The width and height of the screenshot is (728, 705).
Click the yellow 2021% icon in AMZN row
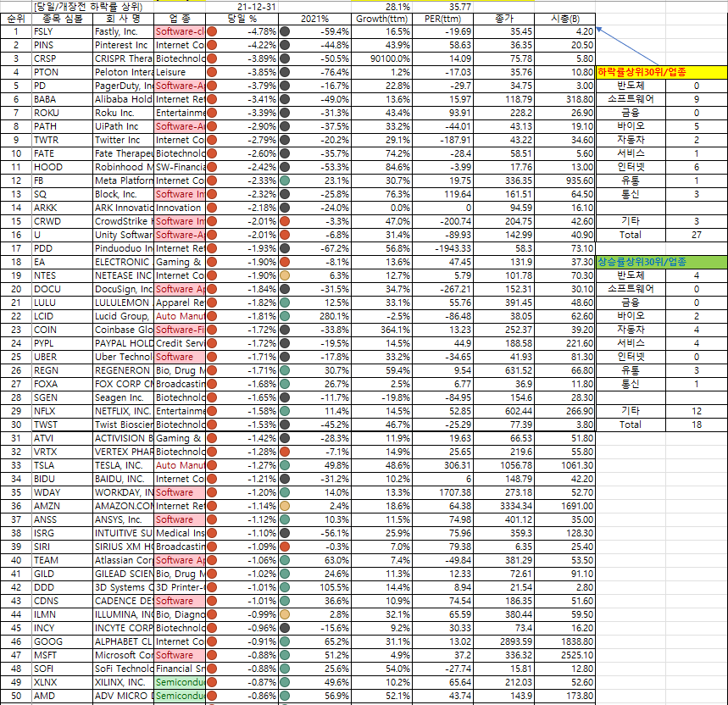(x=285, y=506)
